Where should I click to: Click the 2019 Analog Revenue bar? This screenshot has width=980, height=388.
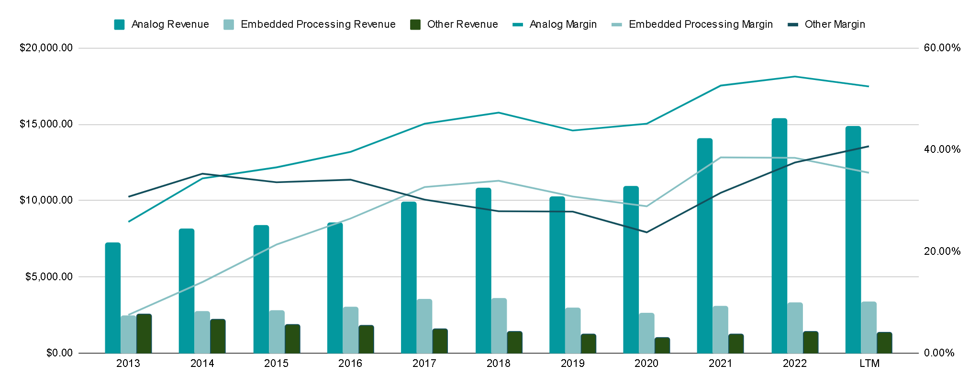pyautogui.click(x=557, y=275)
